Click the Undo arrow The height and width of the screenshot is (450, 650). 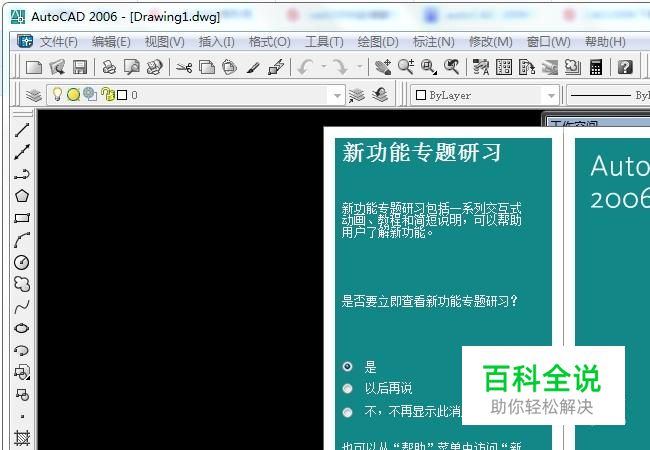point(306,67)
